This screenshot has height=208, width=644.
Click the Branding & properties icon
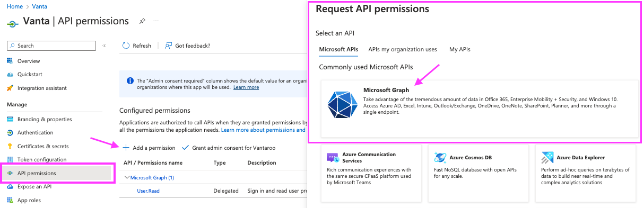(11, 119)
